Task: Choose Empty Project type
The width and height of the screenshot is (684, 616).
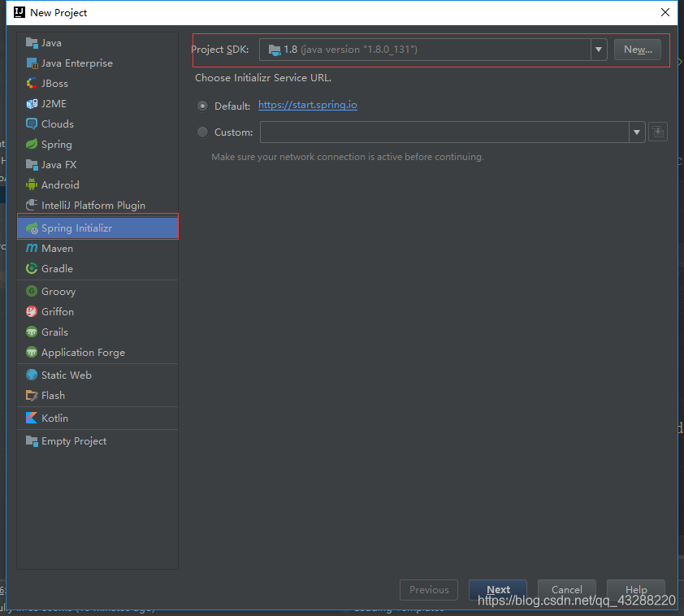Action: click(97, 441)
